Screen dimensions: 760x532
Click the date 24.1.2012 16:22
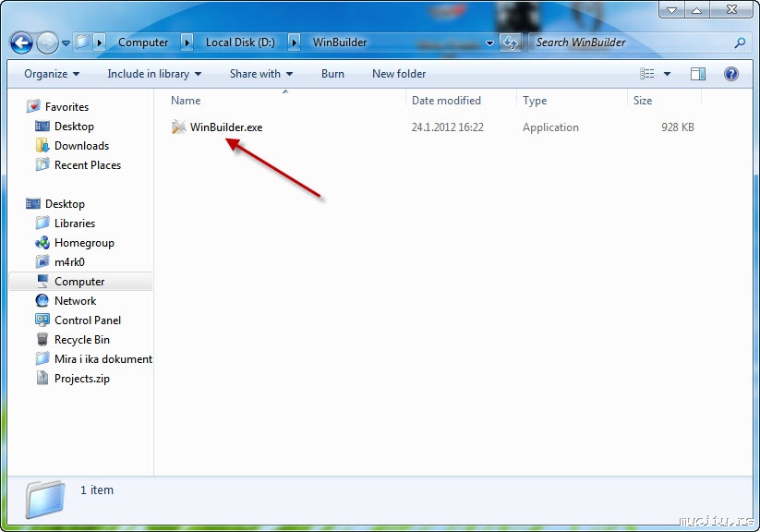(x=447, y=127)
